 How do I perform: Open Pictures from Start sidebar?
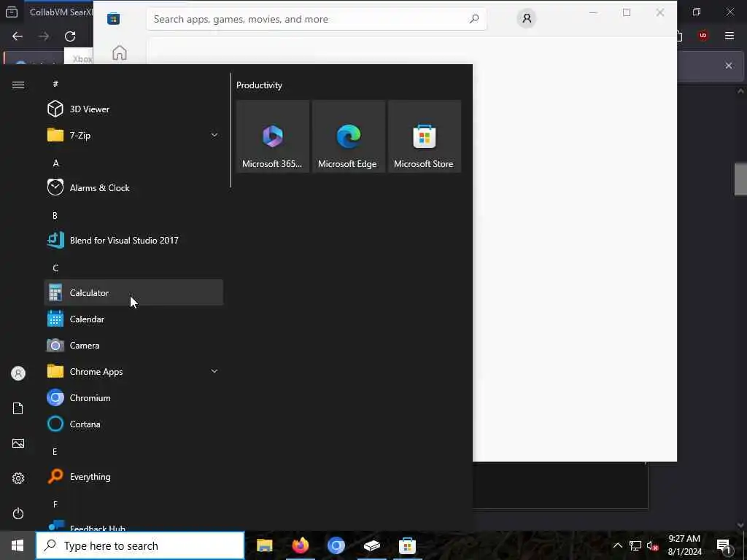(x=18, y=443)
